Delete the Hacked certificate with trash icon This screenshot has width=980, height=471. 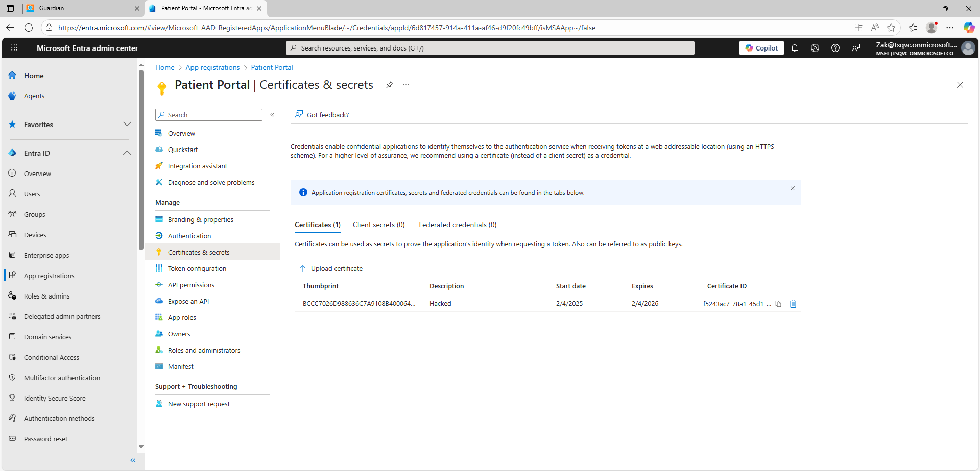pyautogui.click(x=793, y=304)
